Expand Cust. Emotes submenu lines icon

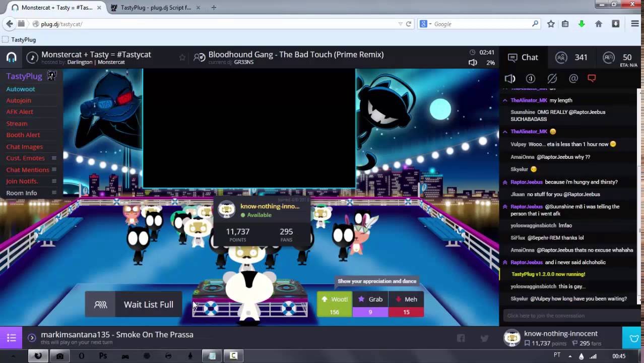click(x=54, y=158)
